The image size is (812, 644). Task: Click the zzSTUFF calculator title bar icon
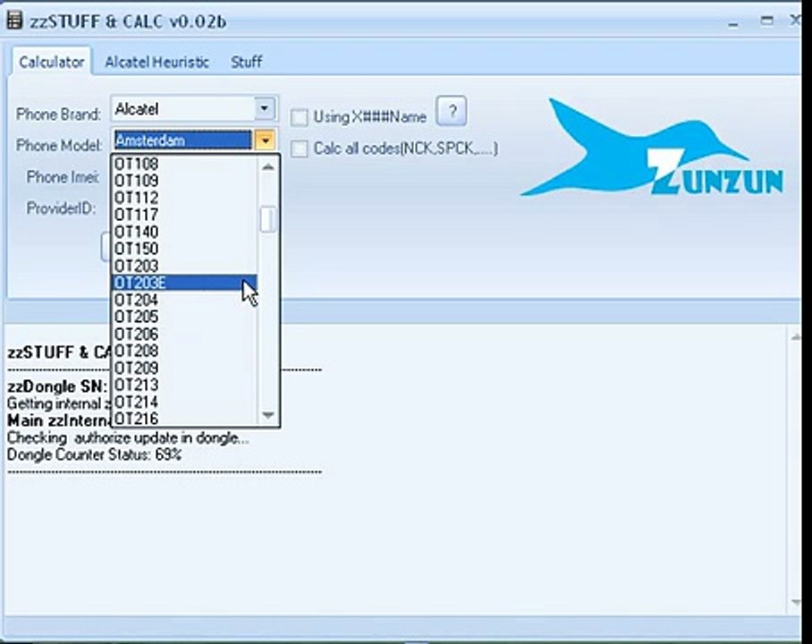point(14,21)
